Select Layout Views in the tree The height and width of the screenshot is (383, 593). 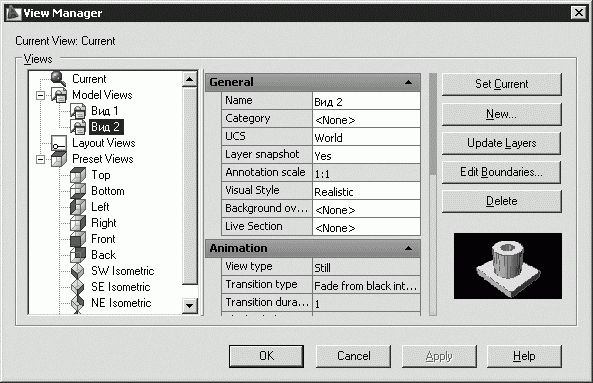click(104, 143)
